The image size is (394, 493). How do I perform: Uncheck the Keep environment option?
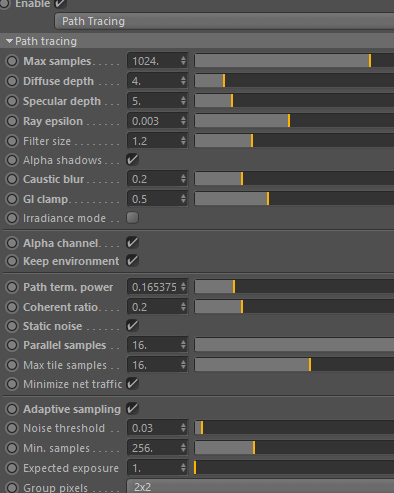coord(132,261)
